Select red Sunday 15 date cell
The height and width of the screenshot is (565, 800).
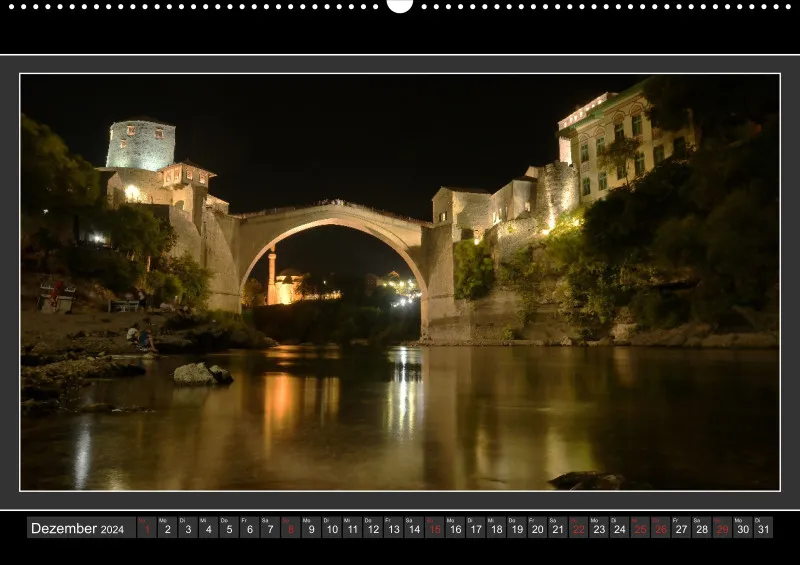[x=435, y=528]
